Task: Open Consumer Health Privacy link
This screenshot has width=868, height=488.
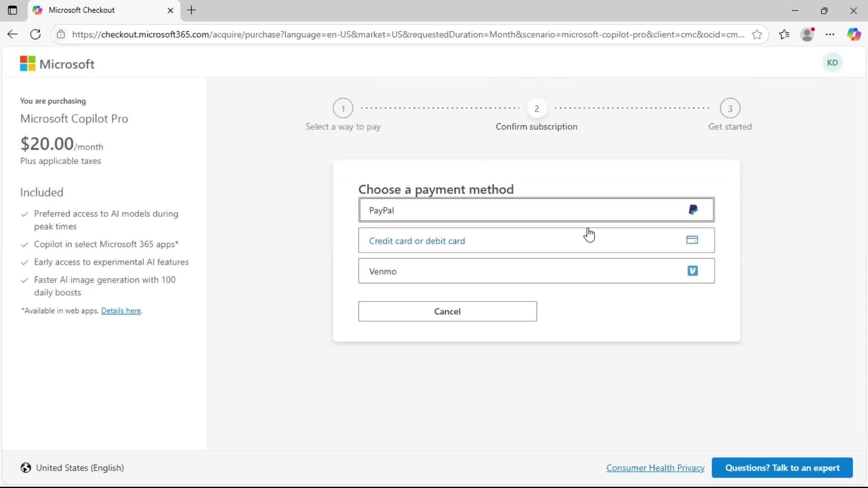Action: click(x=656, y=468)
